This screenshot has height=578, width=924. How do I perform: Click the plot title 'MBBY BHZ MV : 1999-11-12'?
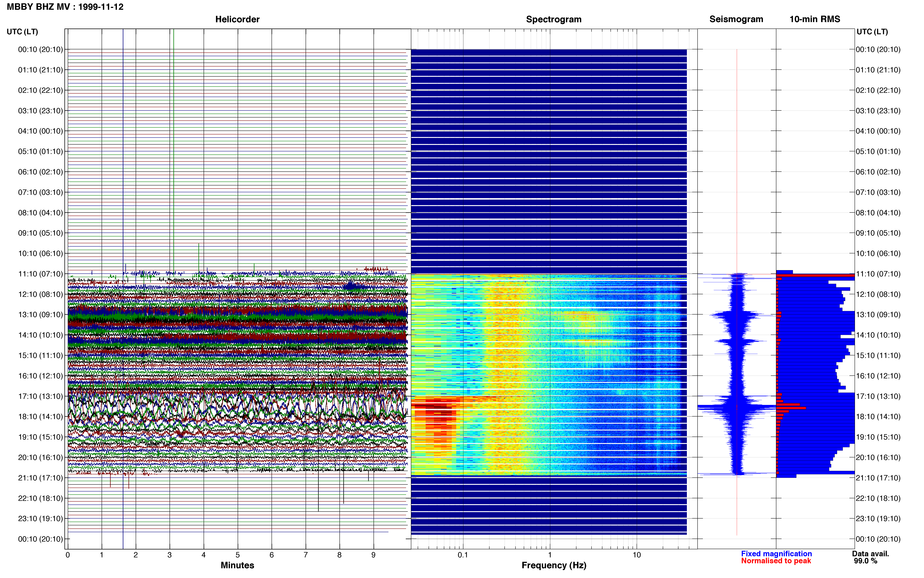coord(65,7)
